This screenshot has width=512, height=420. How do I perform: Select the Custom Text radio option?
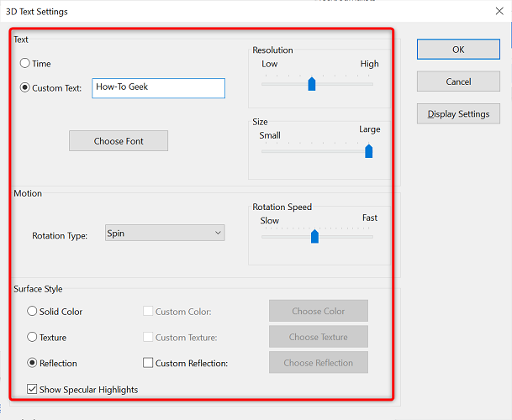[x=25, y=88]
